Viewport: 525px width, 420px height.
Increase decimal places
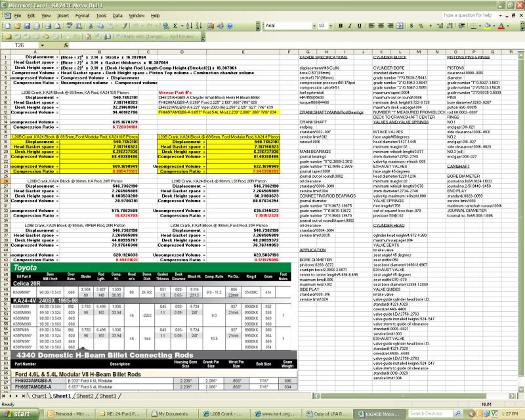tap(440, 26)
